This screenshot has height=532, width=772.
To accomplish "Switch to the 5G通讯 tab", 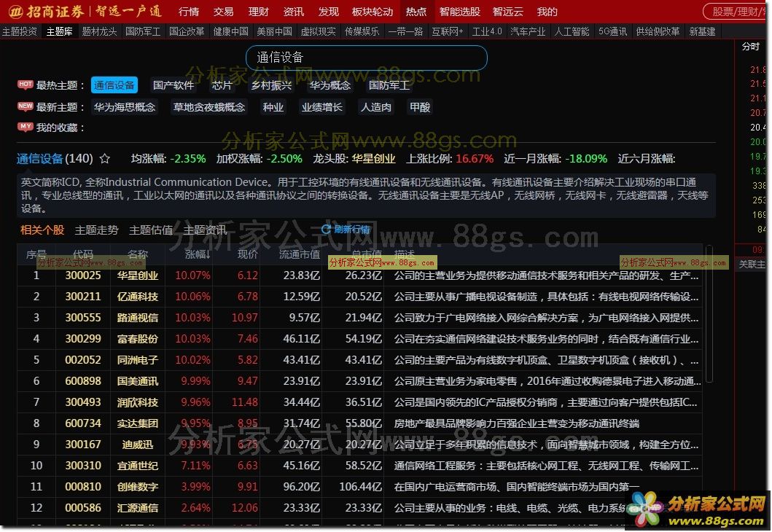I will point(612,32).
